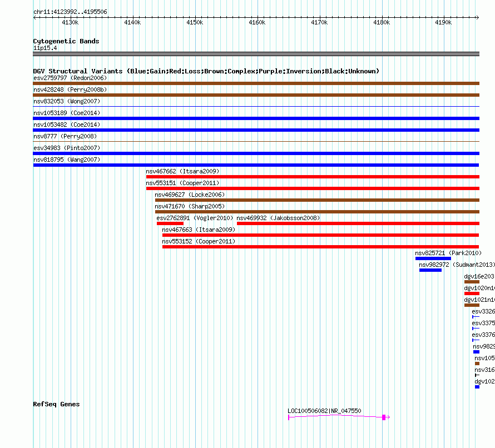Open variant nsv471670 (Sharp2005) label
The image size is (495, 448).
(190, 206)
